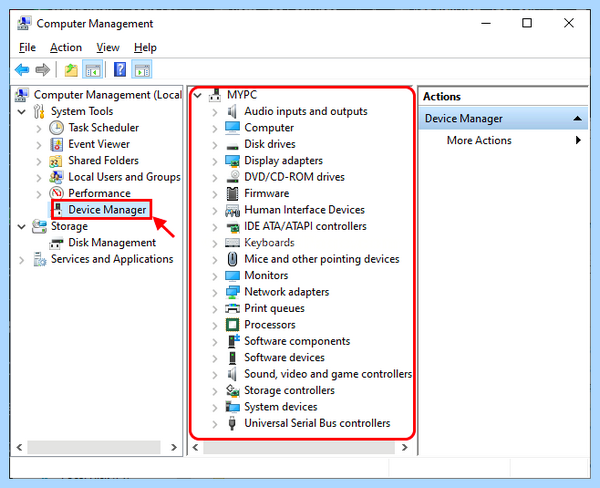
Task: Click the blue Help question mark icon
Action: pyautogui.click(x=120, y=70)
